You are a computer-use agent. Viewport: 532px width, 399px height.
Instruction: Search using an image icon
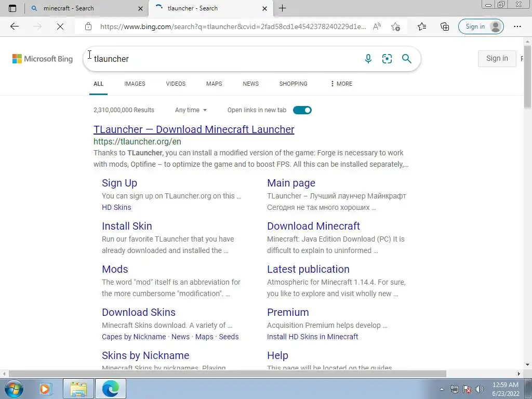(x=387, y=59)
